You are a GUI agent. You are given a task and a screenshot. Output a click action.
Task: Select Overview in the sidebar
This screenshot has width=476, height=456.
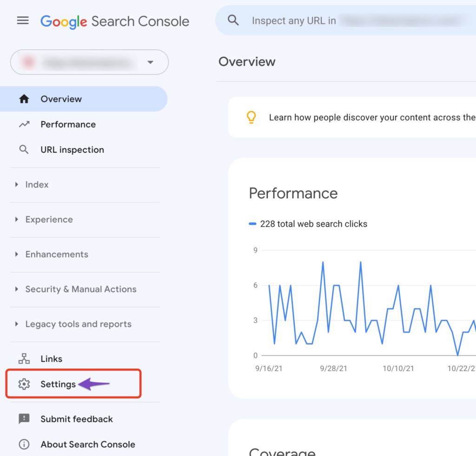pyautogui.click(x=84, y=99)
